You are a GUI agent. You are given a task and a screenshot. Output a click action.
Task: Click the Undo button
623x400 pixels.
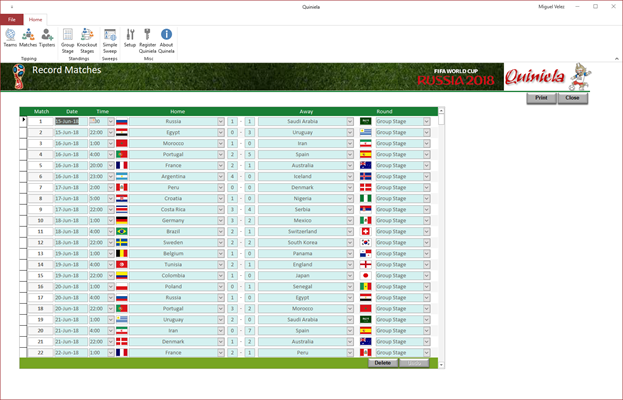pyautogui.click(x=414, y=363)
